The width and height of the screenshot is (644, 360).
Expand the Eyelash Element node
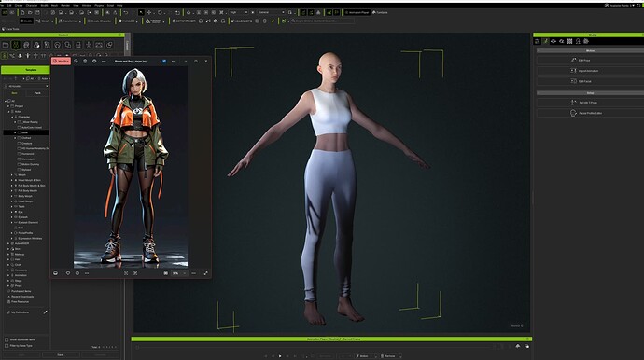[x=12, y=223]
